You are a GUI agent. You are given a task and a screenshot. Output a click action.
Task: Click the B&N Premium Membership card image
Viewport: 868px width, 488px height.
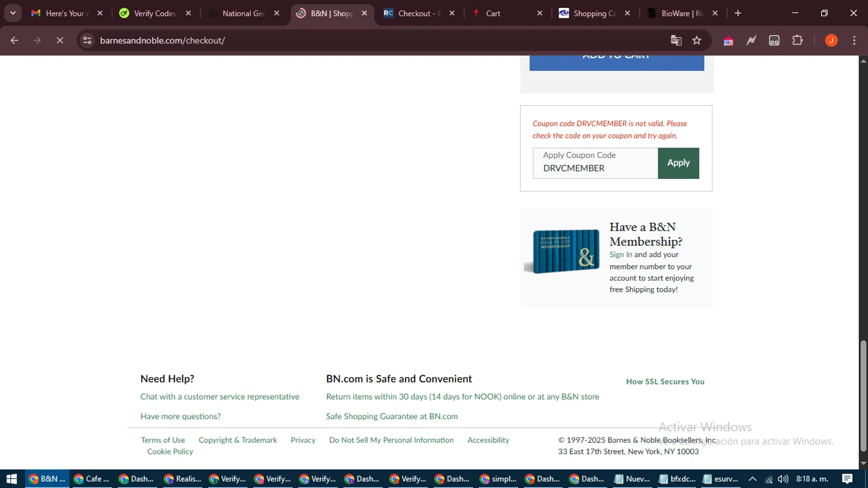[562, 251]
